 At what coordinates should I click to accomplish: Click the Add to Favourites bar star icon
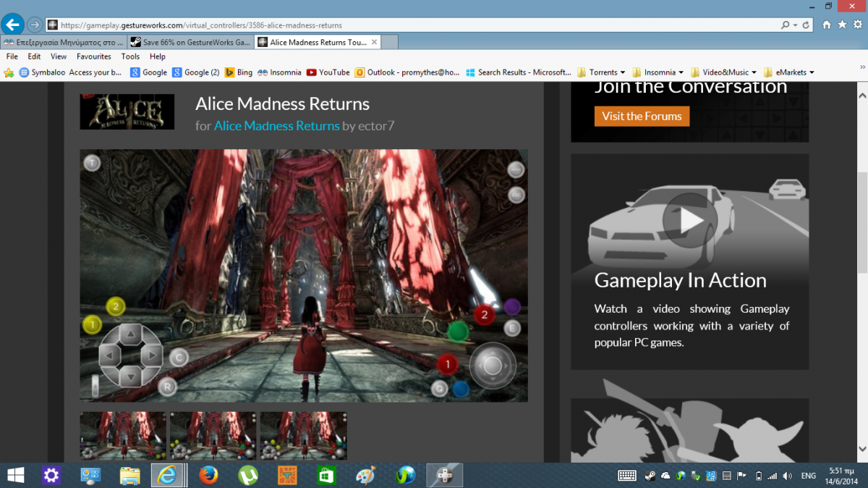click(9, 72)
